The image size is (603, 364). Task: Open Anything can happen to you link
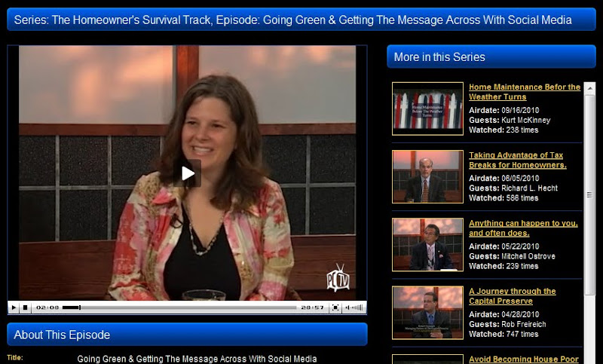point(523,228)
